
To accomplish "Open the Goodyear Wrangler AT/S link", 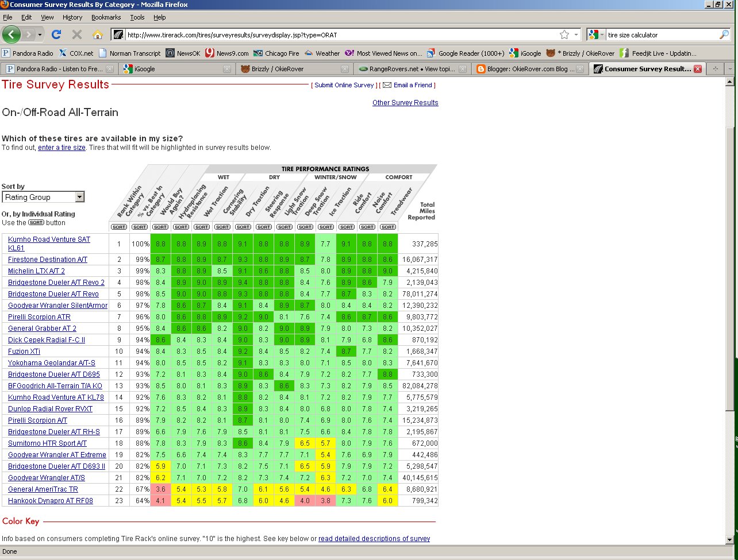I will pos(47,478).
